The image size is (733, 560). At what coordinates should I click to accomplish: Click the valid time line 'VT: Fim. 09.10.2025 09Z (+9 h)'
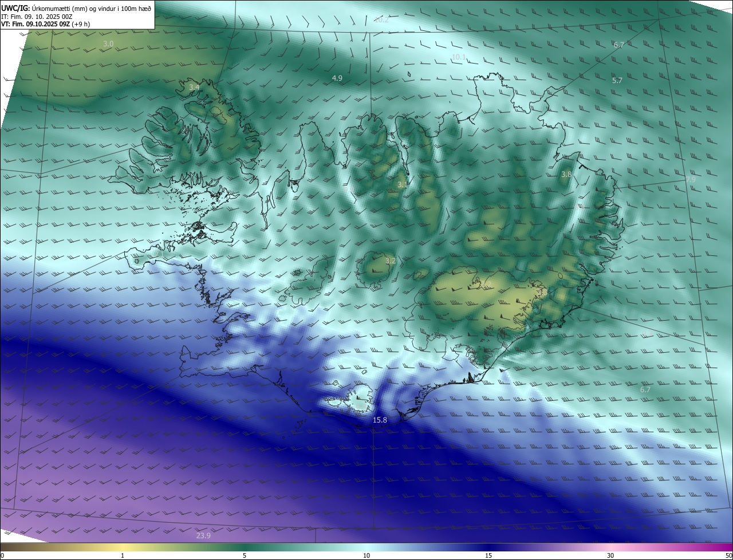coord(45,24)
